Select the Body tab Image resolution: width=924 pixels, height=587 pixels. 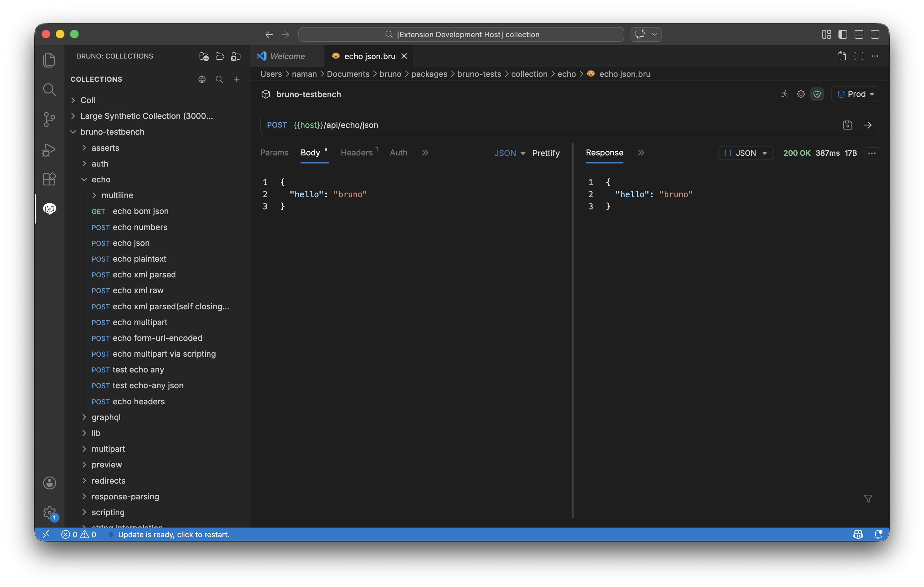(310, 153)
